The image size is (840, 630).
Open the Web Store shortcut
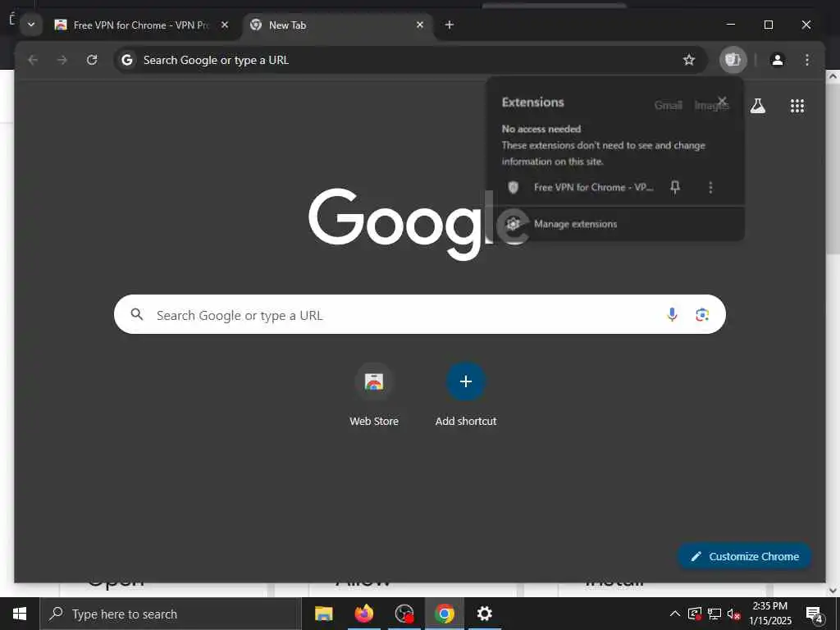(x=374, y=395)
